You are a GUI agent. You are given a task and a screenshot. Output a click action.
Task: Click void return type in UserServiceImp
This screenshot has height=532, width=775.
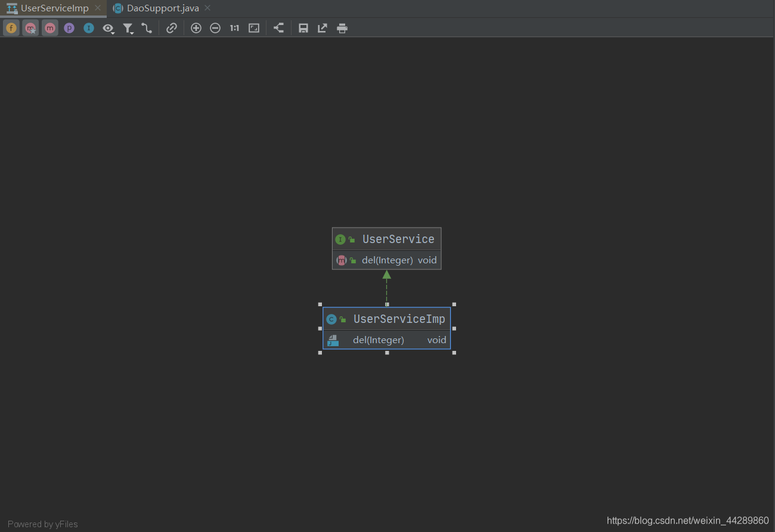(x=436, y=340)
